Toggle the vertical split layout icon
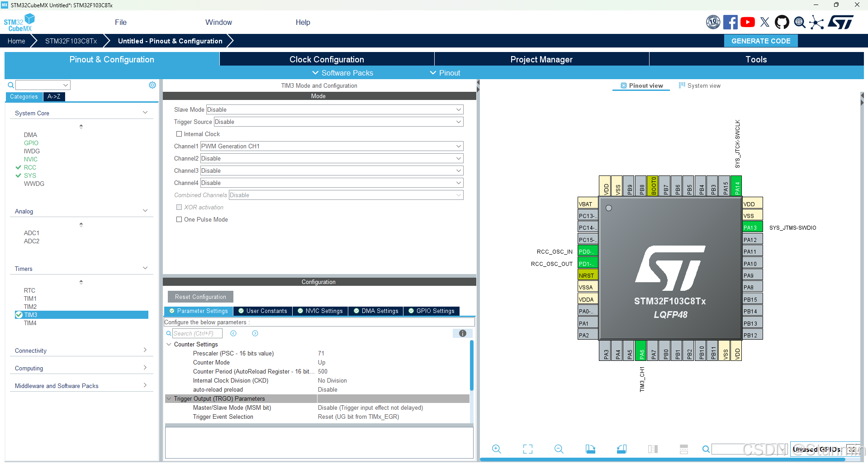The width and height of the screenshot is (868, 464). [653, 449]
